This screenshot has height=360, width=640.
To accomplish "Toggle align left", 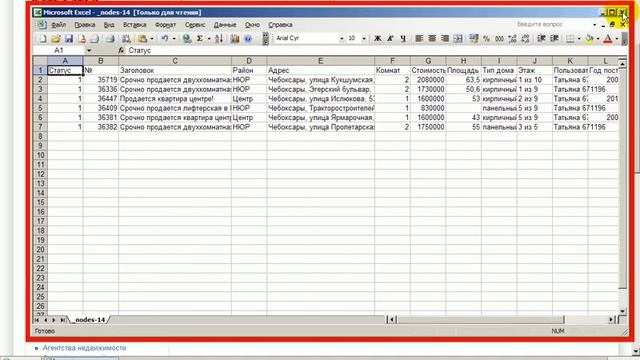I will (x=419, y=39).
